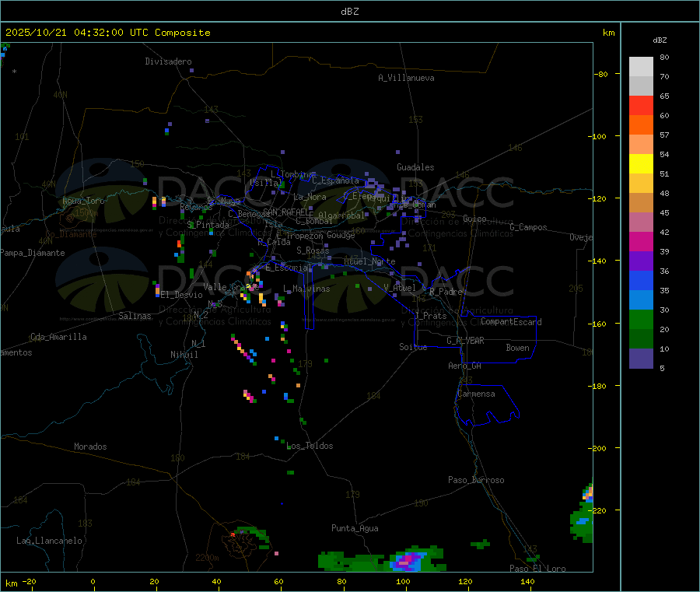700x592 pixels.
Task: Click the V_Atuel label
Action: (400, 288)
